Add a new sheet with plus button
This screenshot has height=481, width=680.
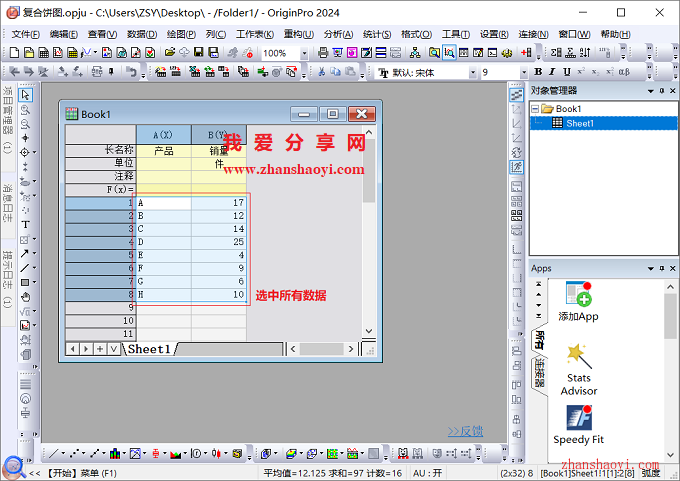tap(100, 349)
